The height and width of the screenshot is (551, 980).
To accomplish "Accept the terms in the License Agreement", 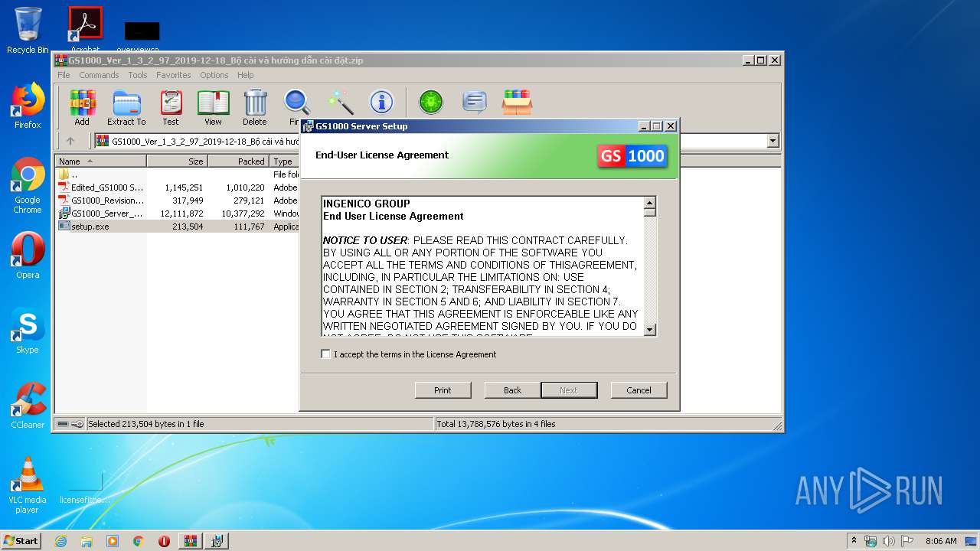I will [x=326, y=354].
